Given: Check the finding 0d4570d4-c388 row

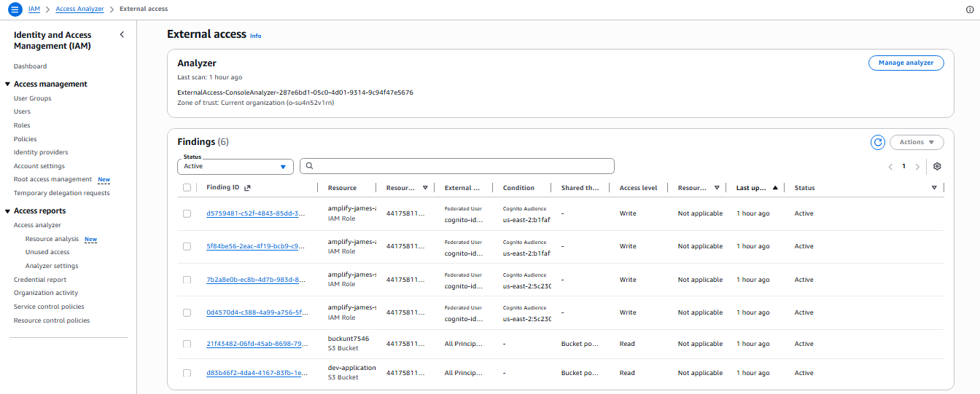Looking at the screenshot, I should [187, 312].
